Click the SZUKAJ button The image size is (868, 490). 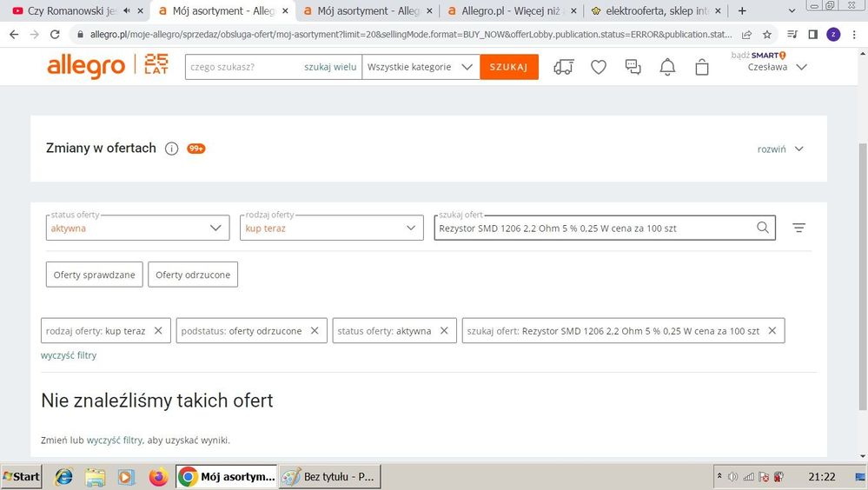click(509, 67)
